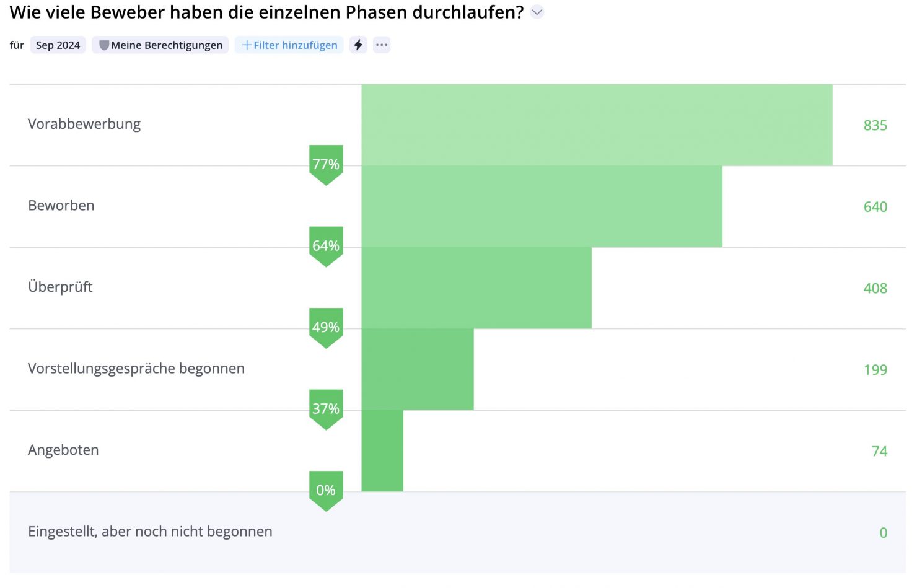917x588 pixels.
Task: Click the plus icon to add filter
Action: (x=247, y=45)
